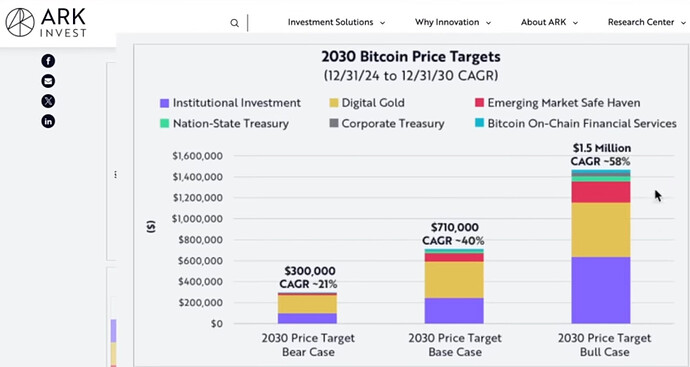Click Bitcoin On-Chain Financial Services legend

point(576,124)
